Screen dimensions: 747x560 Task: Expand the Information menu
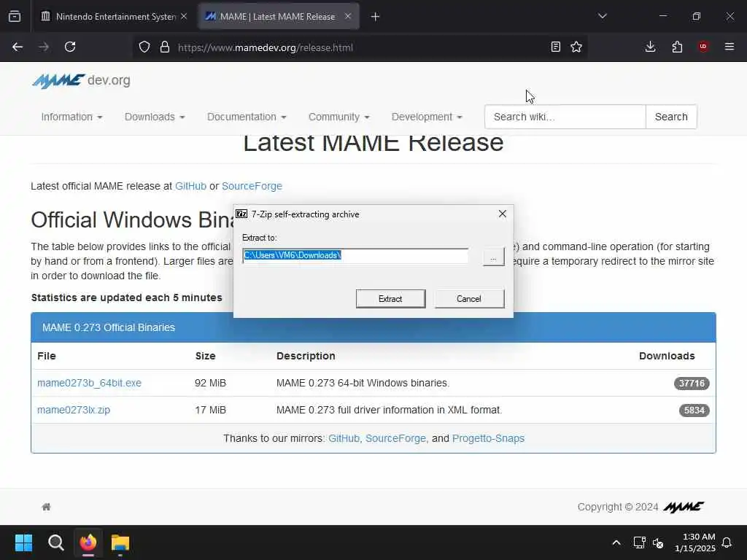point(72,117)
